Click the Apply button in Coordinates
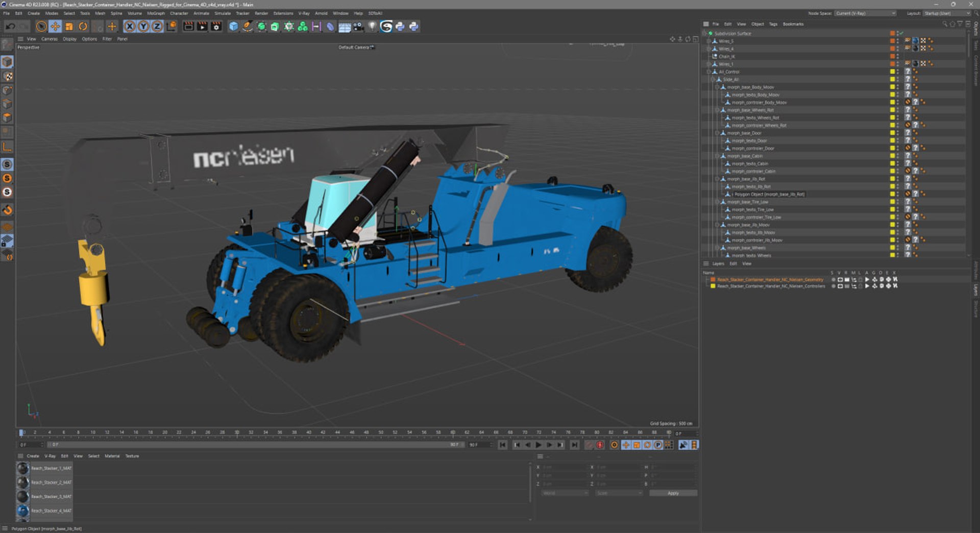 [x=673, y=493]
